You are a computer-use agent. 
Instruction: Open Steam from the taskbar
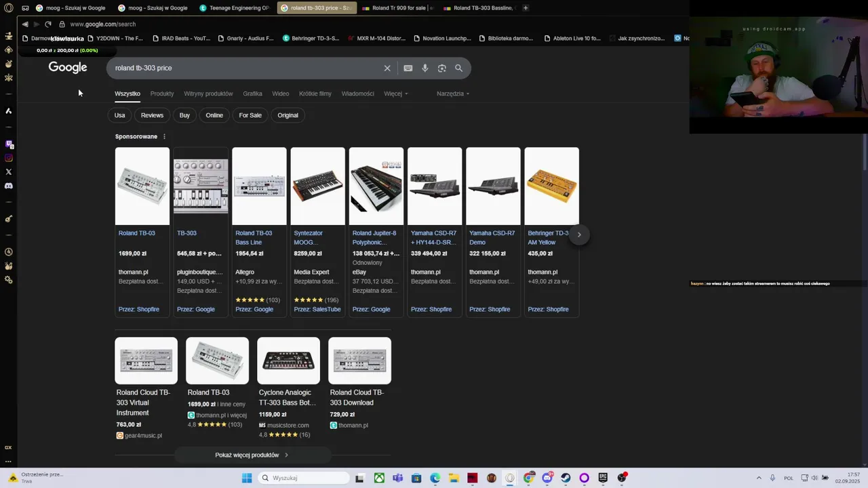coord(566,478)
